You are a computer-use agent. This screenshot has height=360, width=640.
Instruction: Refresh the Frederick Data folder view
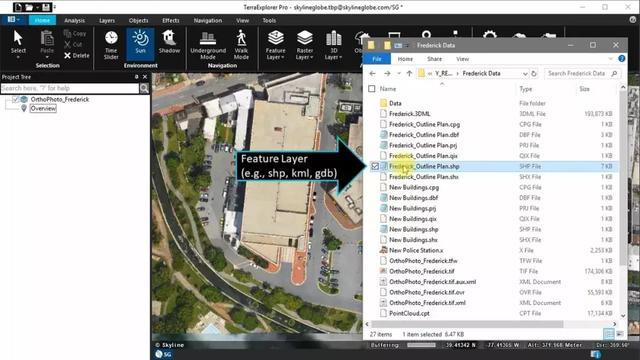[x=534, y=73]
